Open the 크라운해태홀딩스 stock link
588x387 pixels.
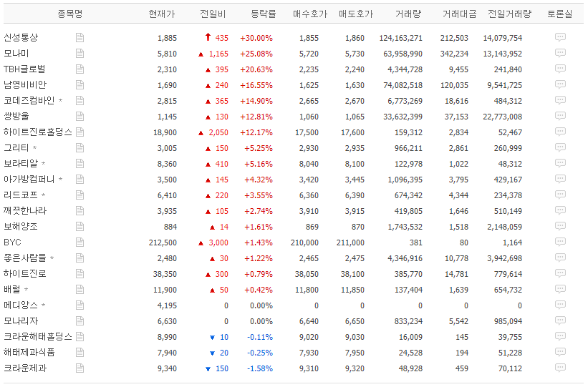[x=38, y=336]
